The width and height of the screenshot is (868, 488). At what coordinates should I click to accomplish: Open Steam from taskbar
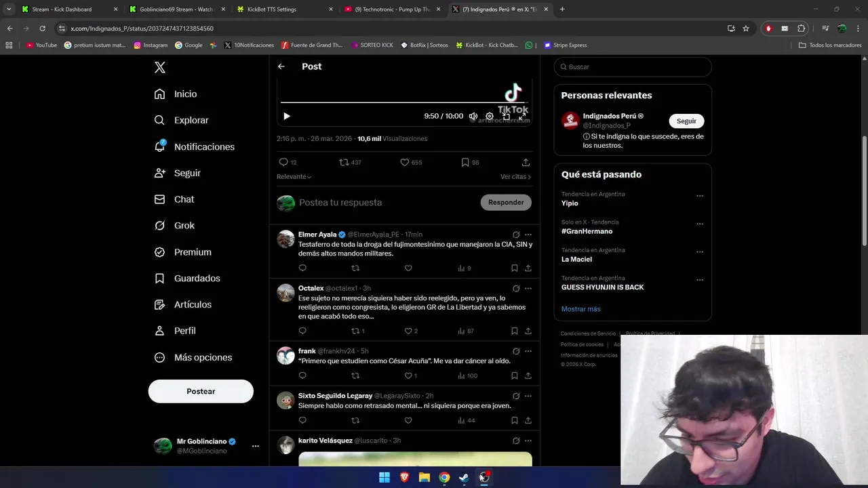[x=464, y=477]
